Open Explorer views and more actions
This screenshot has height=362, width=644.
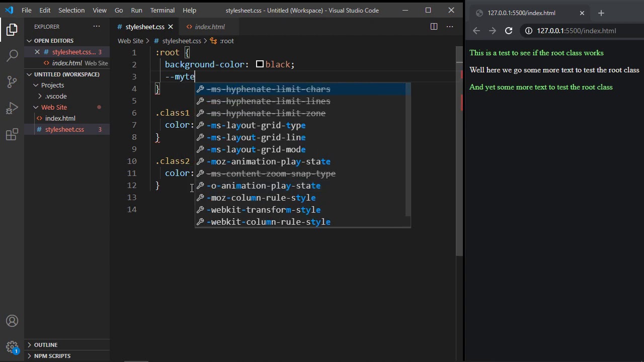tap(96, 27)
